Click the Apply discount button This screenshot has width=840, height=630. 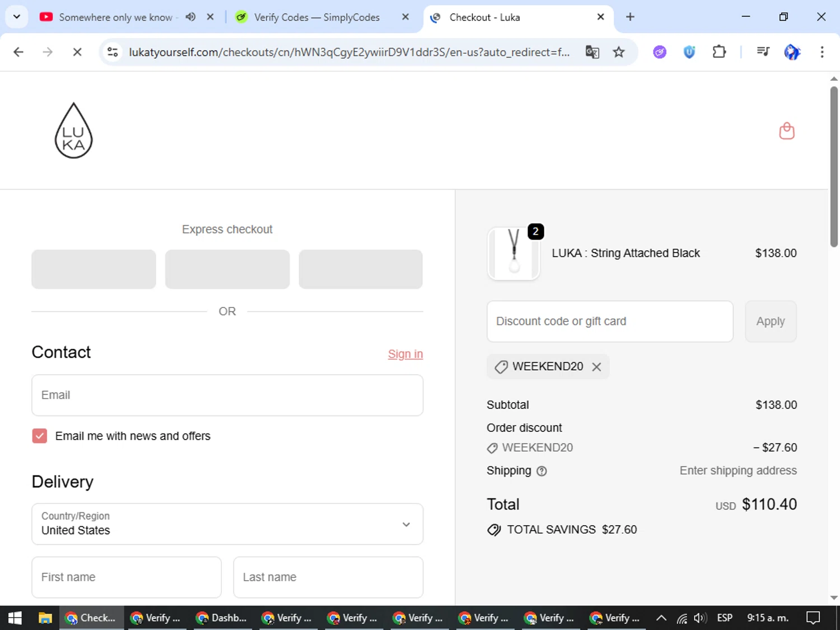click(771, 321)
